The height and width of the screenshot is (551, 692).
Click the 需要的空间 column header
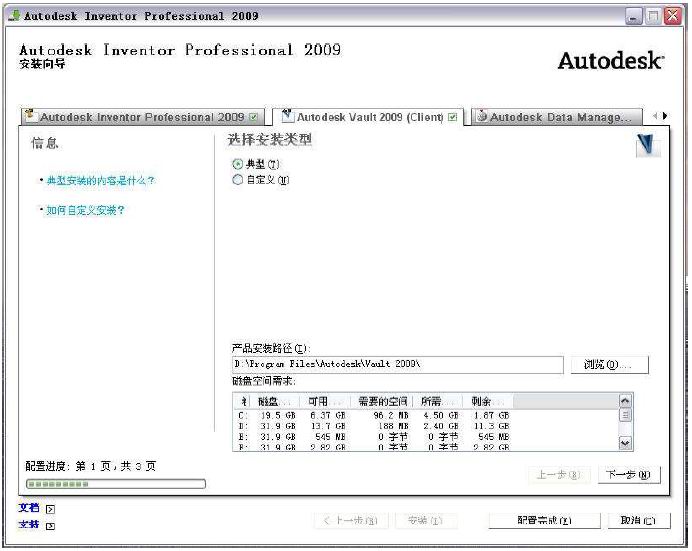(x=382, y=401)
